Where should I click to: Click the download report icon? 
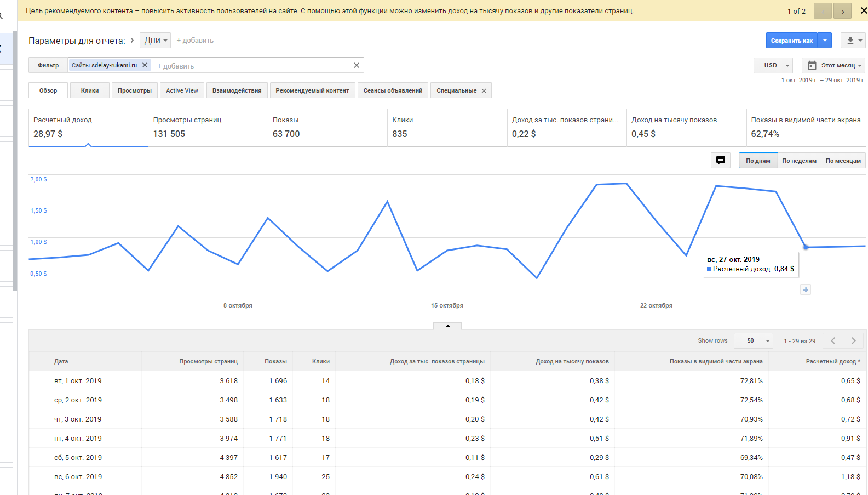pyautogui.click(x=850, y=41)
